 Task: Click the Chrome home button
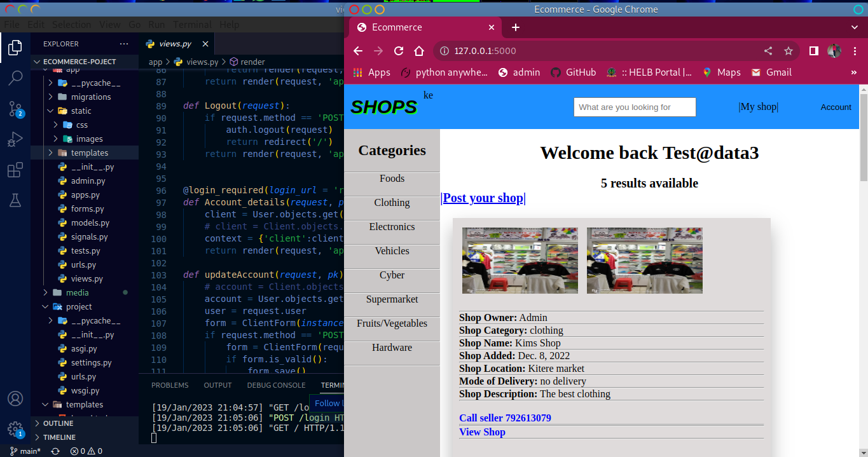pos(418,51)
